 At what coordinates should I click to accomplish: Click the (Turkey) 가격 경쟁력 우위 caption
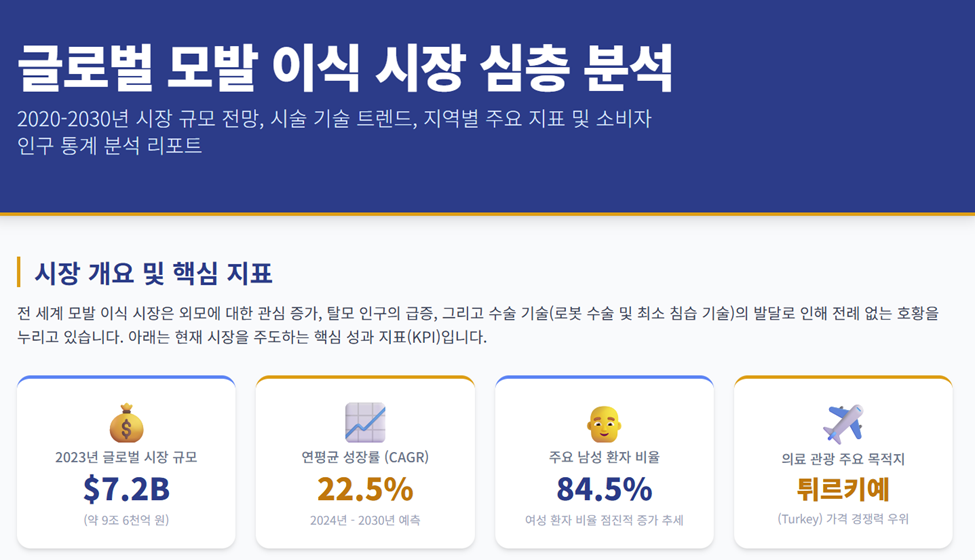pos(843,518)
